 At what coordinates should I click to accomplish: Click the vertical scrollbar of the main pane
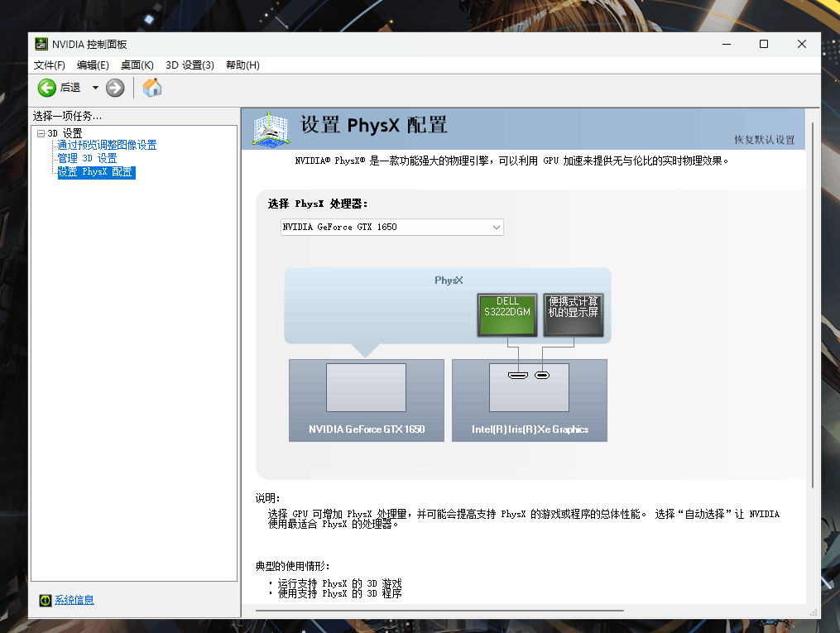(x=813, y=305)
